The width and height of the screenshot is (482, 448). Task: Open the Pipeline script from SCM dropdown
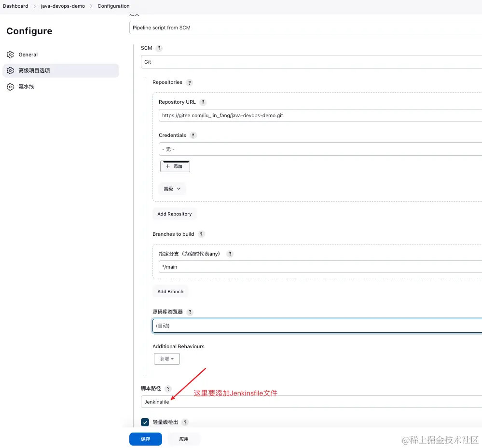[x=305, y=27]
